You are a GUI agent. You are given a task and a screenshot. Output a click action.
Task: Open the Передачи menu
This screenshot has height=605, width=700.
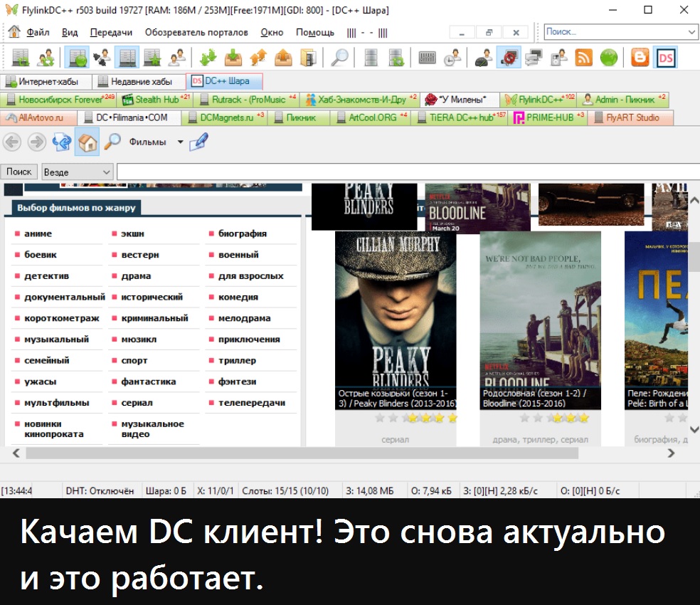tap(112, 33)
